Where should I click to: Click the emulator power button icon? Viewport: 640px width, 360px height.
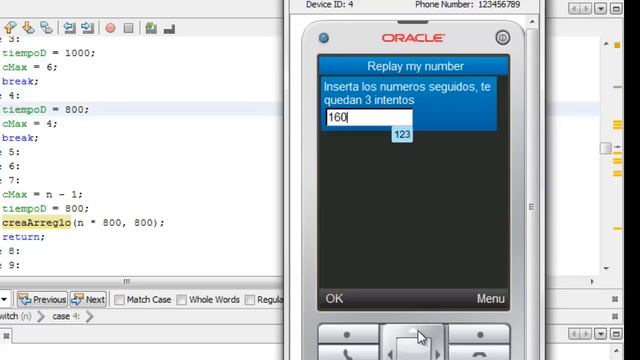(502, 38)
